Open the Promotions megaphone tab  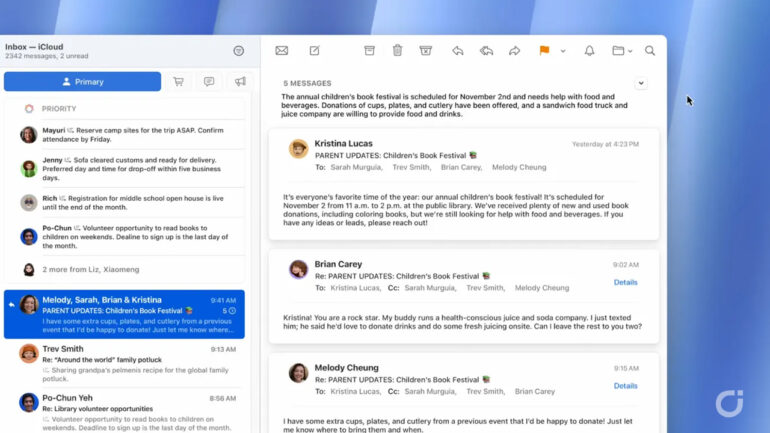pos(239,82)
